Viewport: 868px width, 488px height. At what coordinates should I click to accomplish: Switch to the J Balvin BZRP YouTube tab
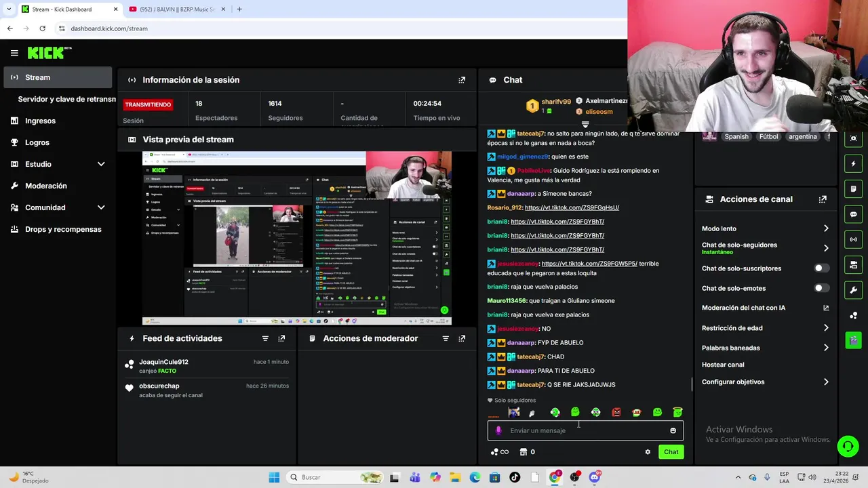point(176,9)
